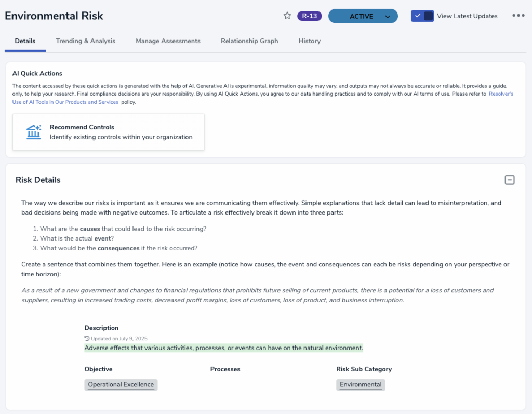This screenshot has width=532, height=414.
Task: Click the Risk Details heading
Action: pos(38,180)
